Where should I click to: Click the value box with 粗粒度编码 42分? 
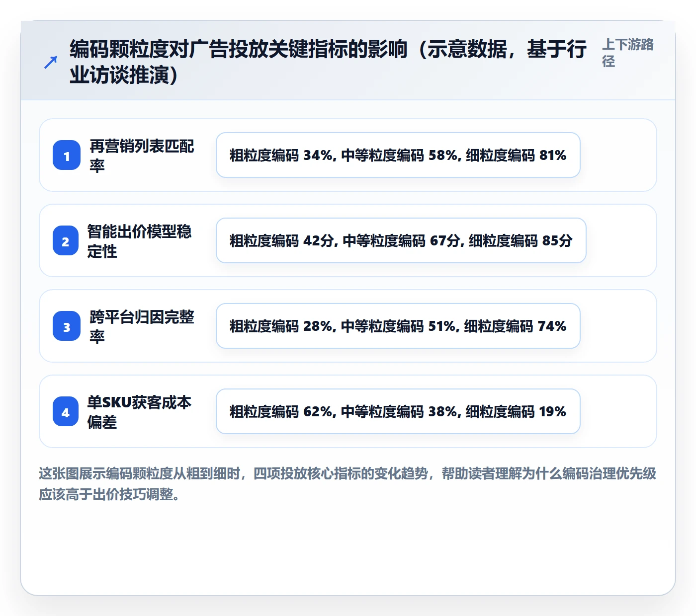tap(401, 240)
